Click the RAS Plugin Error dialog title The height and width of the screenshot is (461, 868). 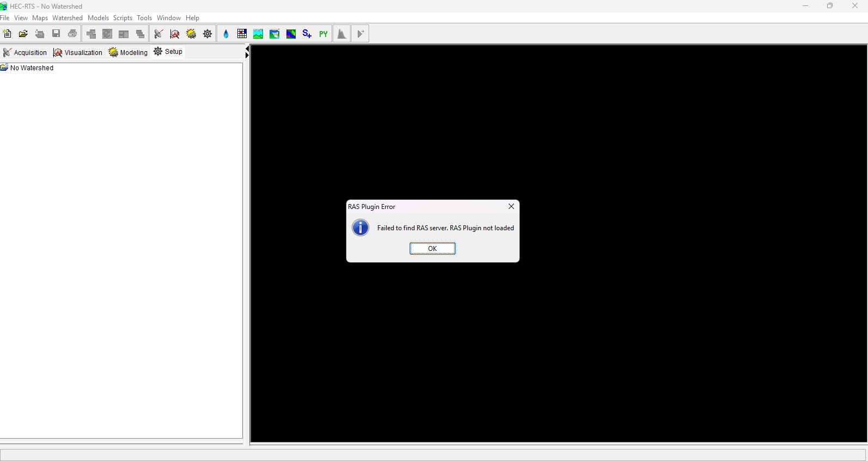(x=371, y=207)
